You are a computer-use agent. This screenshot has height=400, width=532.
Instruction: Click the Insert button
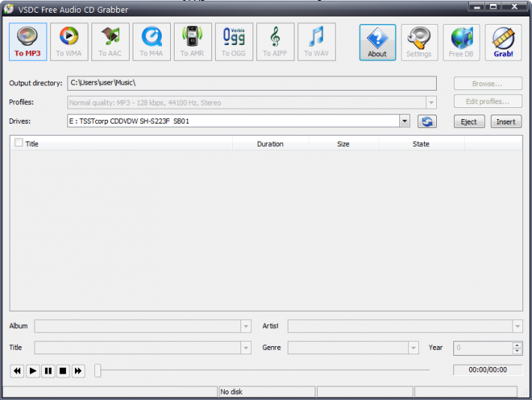tap(507, 122)
